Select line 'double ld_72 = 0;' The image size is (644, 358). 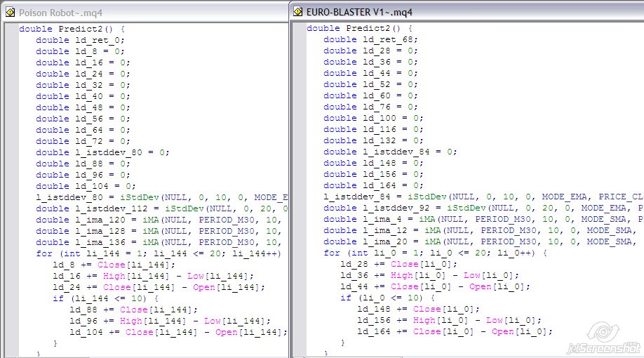83,141
